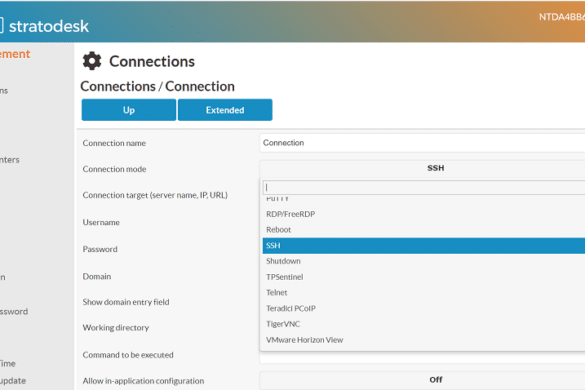The image size is (585, 390).
Task: Click the Up button
Action: [x=129, y=110]
